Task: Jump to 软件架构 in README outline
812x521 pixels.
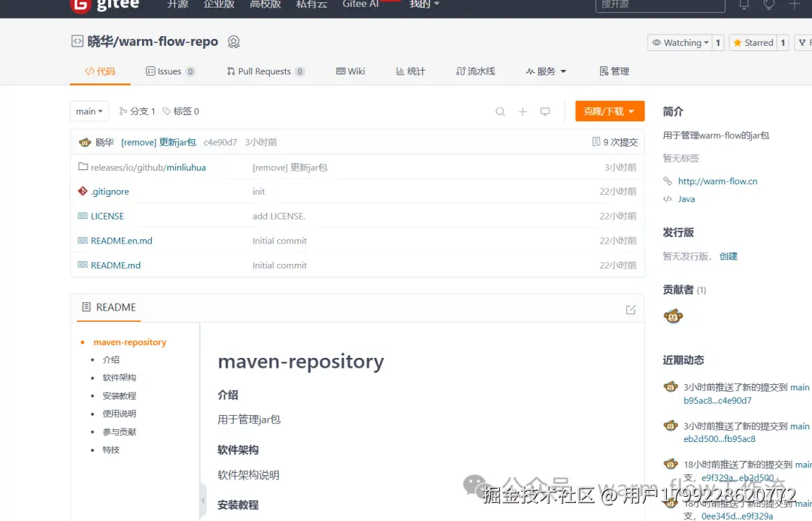Action: (119, 377)
